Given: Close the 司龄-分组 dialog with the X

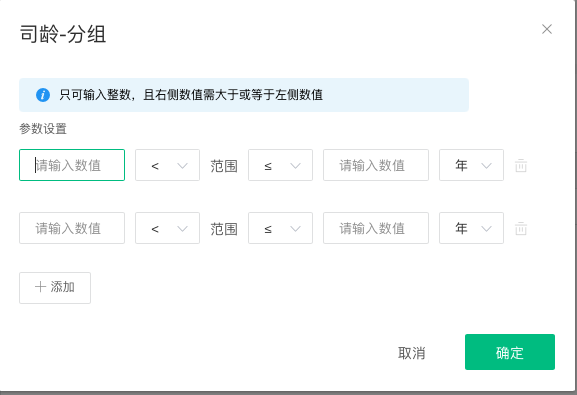Looking at the screenshot, I should [547, 29].
